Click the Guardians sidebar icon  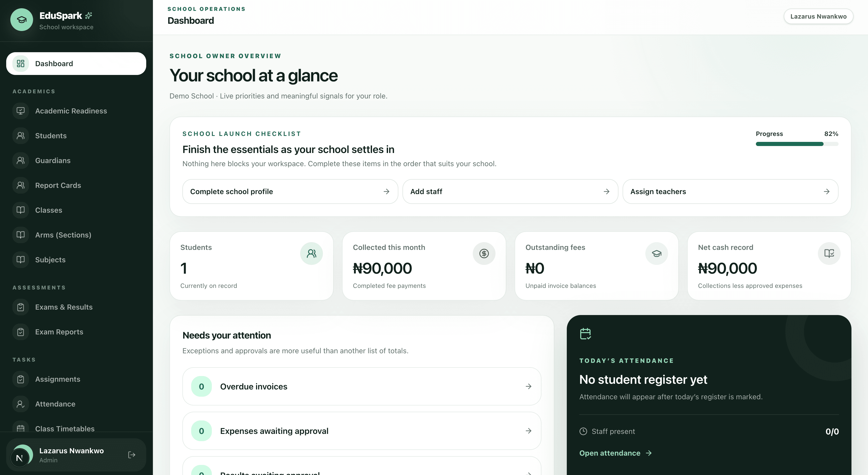coord(21,160)
